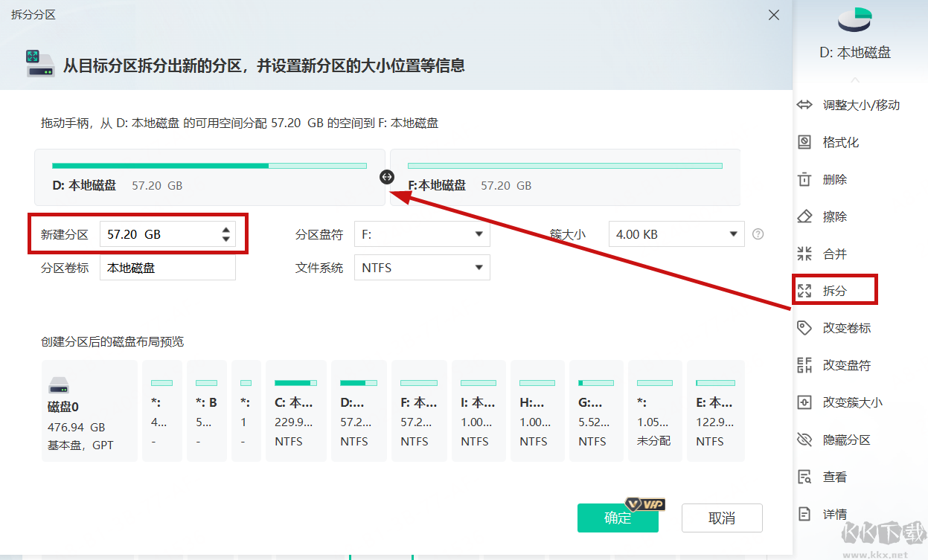Select 格式化 in the sidebar menu
Viewport: 928px width, 560px height.
click(841, 142)
